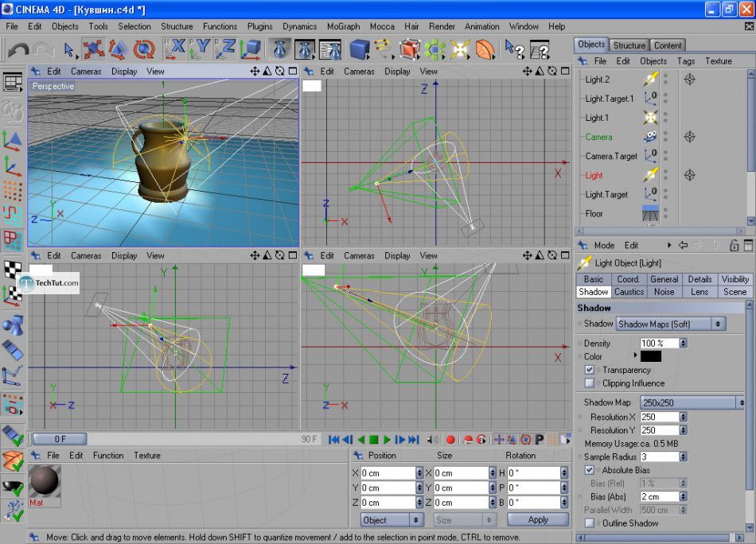The width and height of the screenshot is (756, 544).
Task: Click the Undo arrow icon
Action: tap(18, 49)
